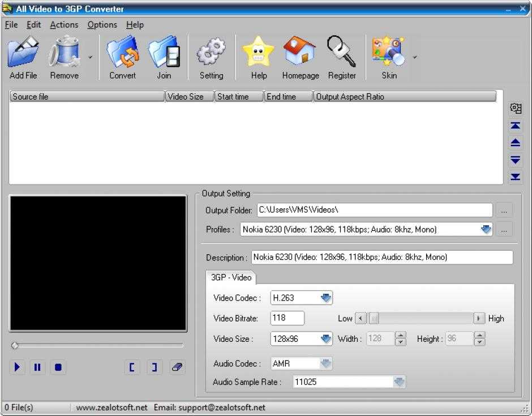This screenshot has height=416, width=532.
Task: Browse for output folder with ellipsis button
Action: click(x=504, y=211)
